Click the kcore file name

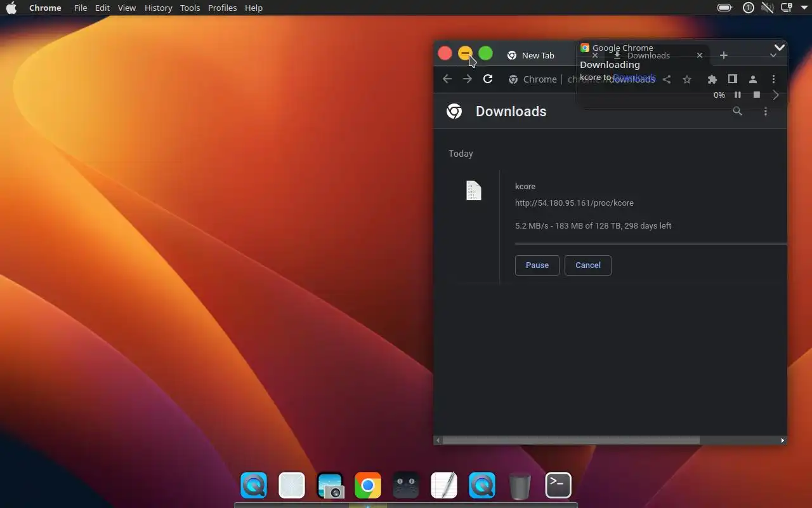tap(525, 186)
